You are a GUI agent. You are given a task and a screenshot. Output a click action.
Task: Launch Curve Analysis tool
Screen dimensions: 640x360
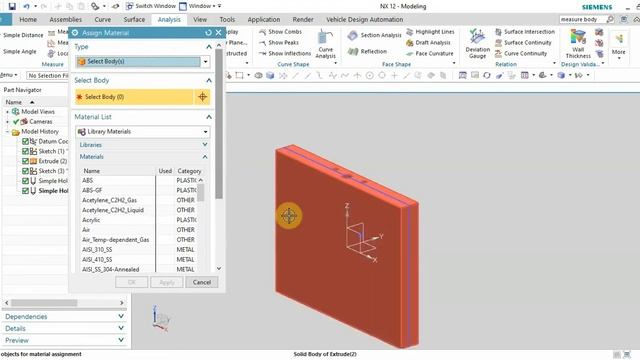coord(325,44)
